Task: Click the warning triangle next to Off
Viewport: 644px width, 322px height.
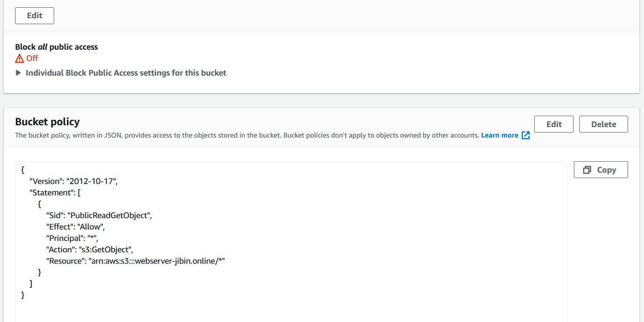Action: [x=19, y=58]
